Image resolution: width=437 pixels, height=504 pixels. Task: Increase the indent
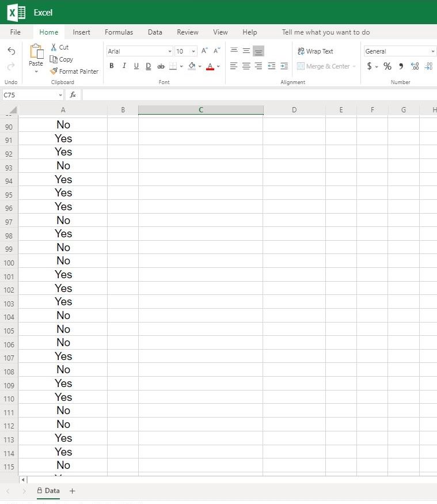284,66
